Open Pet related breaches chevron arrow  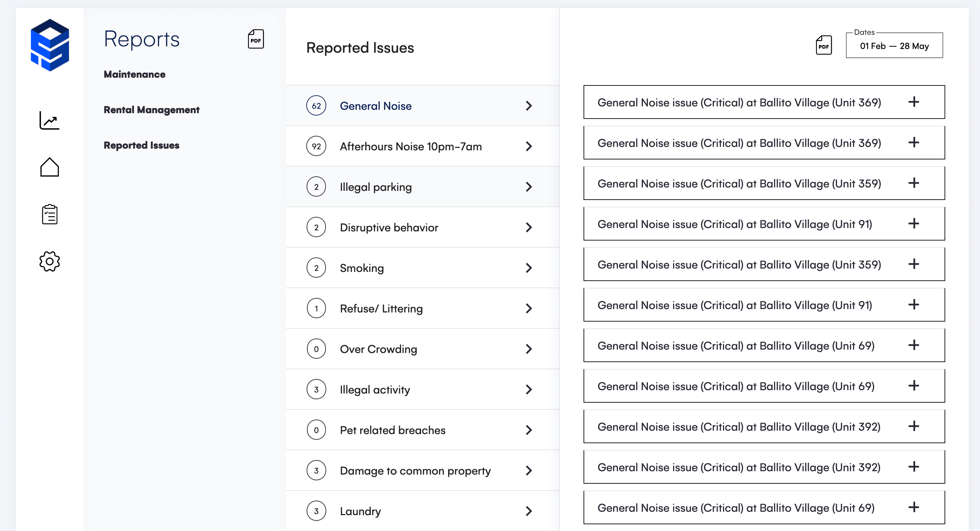coord(528,430)
